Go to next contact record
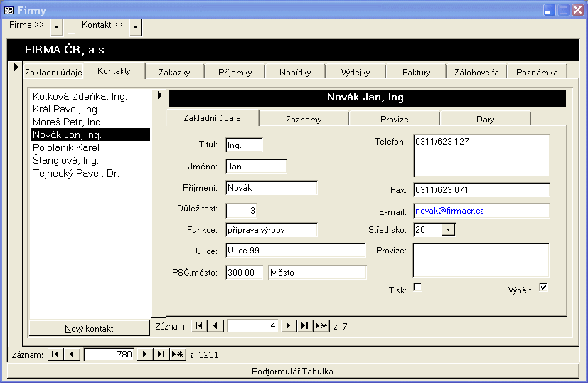Viewport: 588px width, 383px height. pos(289,326)
